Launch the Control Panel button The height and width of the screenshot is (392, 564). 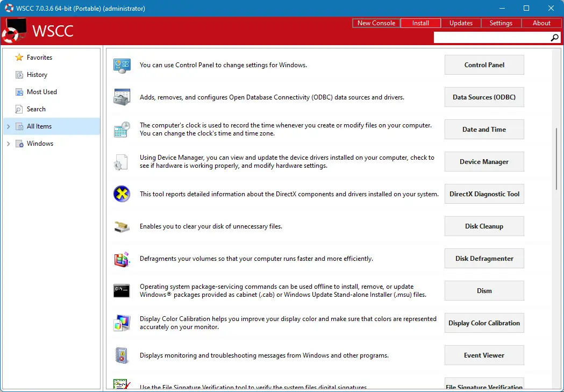point(484,65)
